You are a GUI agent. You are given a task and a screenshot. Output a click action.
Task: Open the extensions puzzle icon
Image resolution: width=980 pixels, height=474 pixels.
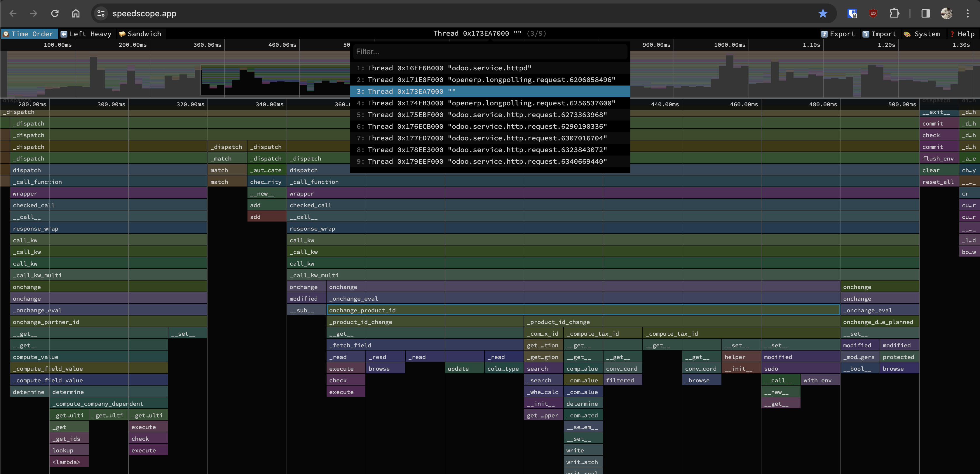coord(894,14)
